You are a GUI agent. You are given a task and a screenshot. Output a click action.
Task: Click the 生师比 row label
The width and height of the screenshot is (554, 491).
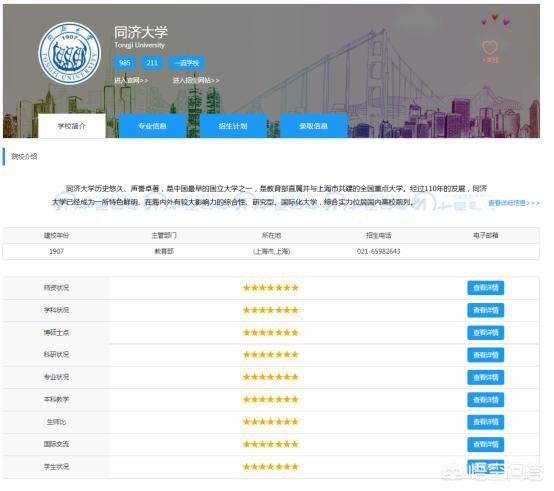tap(57, 422)
